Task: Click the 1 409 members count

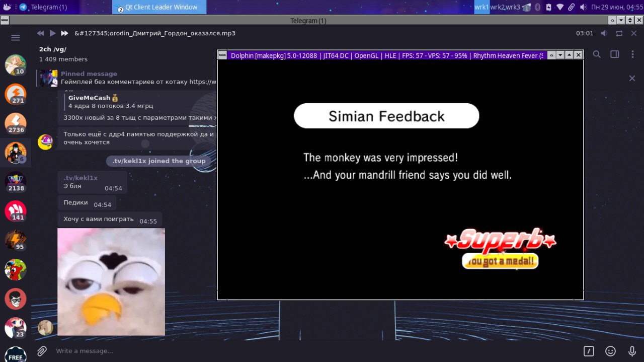Action: click(63, 59)
